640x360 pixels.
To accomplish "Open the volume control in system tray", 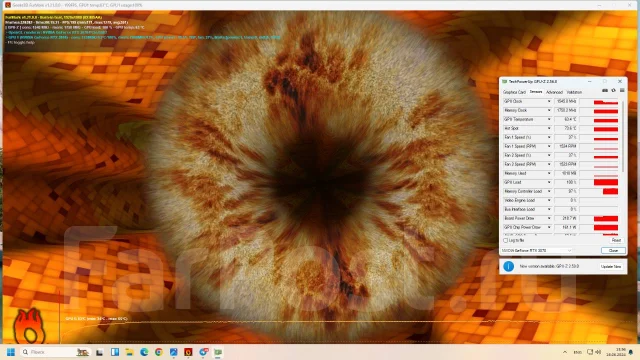I will point(598,352).
